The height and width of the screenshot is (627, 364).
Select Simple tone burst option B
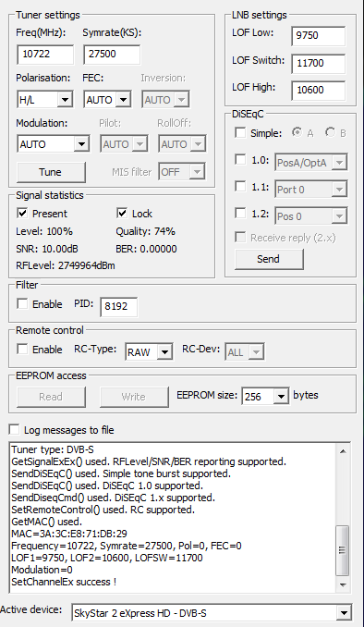(x=330, y=132)
